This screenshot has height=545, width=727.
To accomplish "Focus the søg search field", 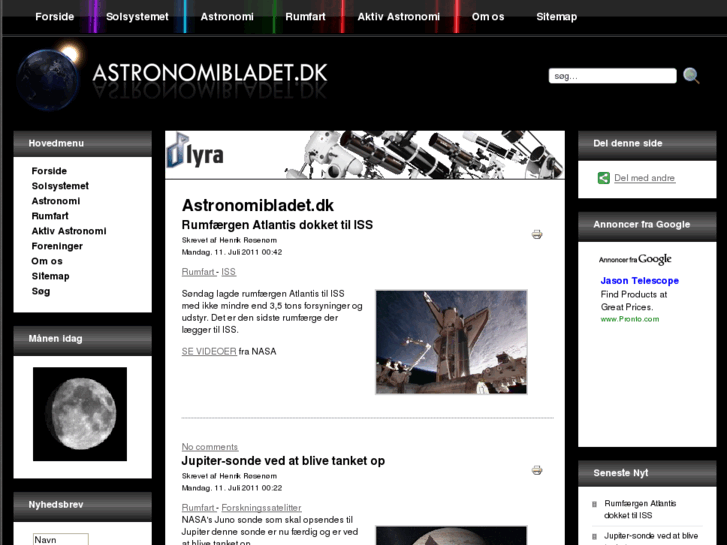I will click(612, 76).
